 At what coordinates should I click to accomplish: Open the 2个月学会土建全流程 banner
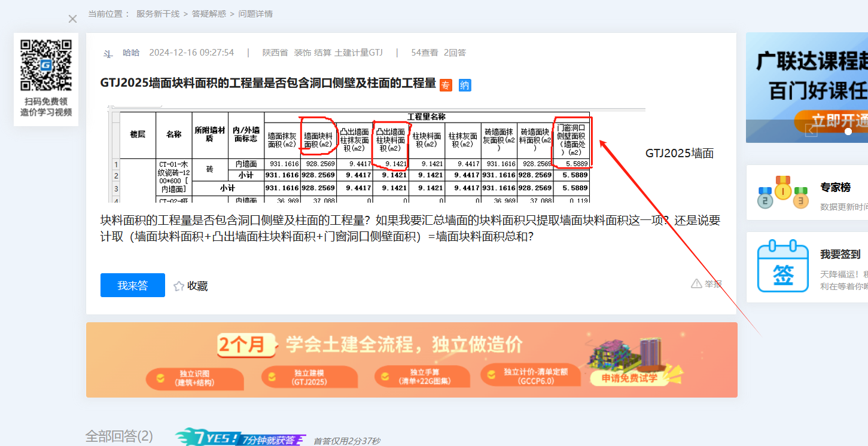pyautogui.click(x=412, y=360)
